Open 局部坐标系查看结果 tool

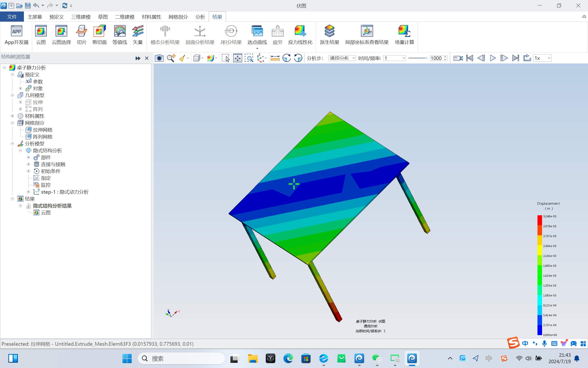(367, 35)
